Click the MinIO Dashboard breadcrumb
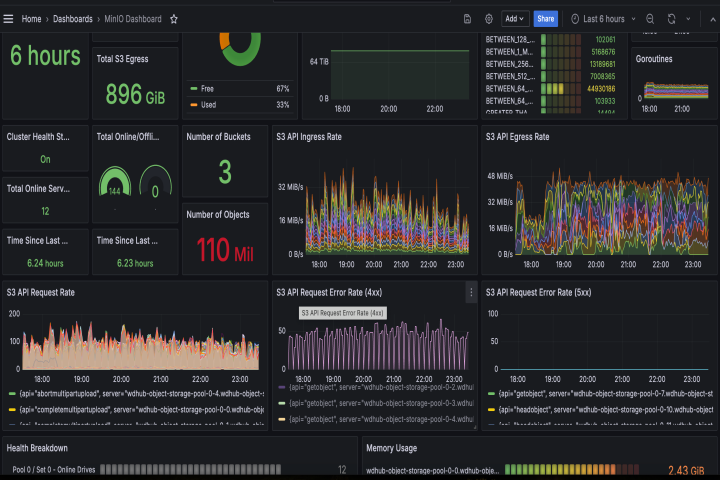Image resolution: width=720 pixels, height=480 pixels. pos(133,19)
